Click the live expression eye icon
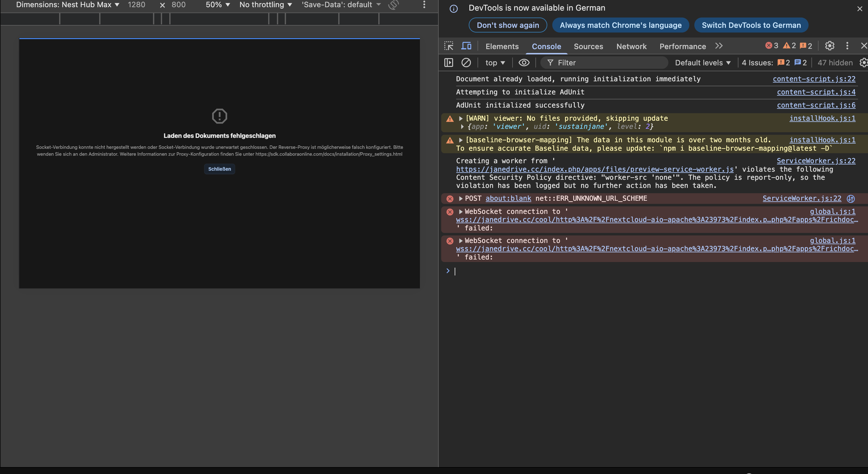Viewport: 868px width, 474px height. click(523, 63)
